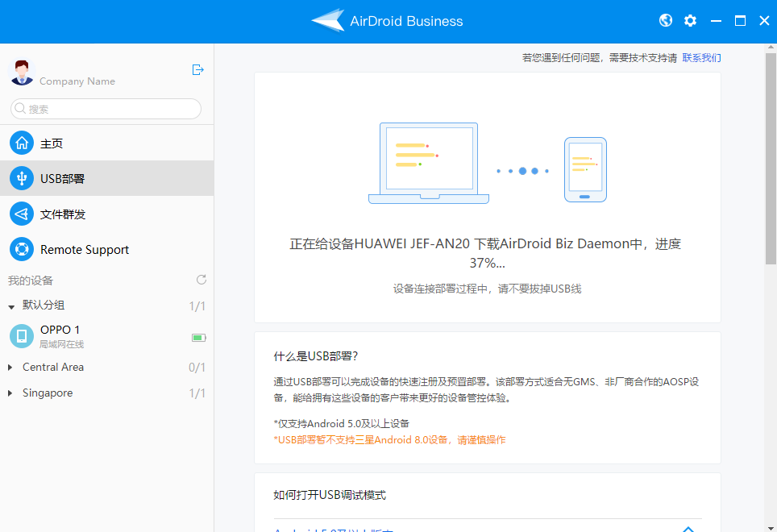Open the settings gear icon

[x=690, y=21]
